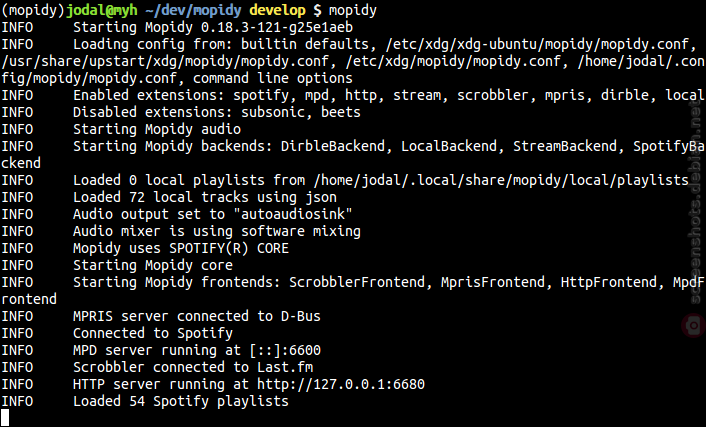Click the 'mopidy' command typed at prompt
Viewport: 706px width, 427px height.
click(x=353, y=10)
